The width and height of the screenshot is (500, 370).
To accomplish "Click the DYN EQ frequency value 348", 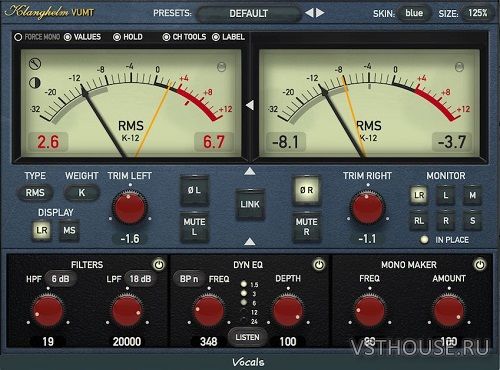I will click(209, 342).
